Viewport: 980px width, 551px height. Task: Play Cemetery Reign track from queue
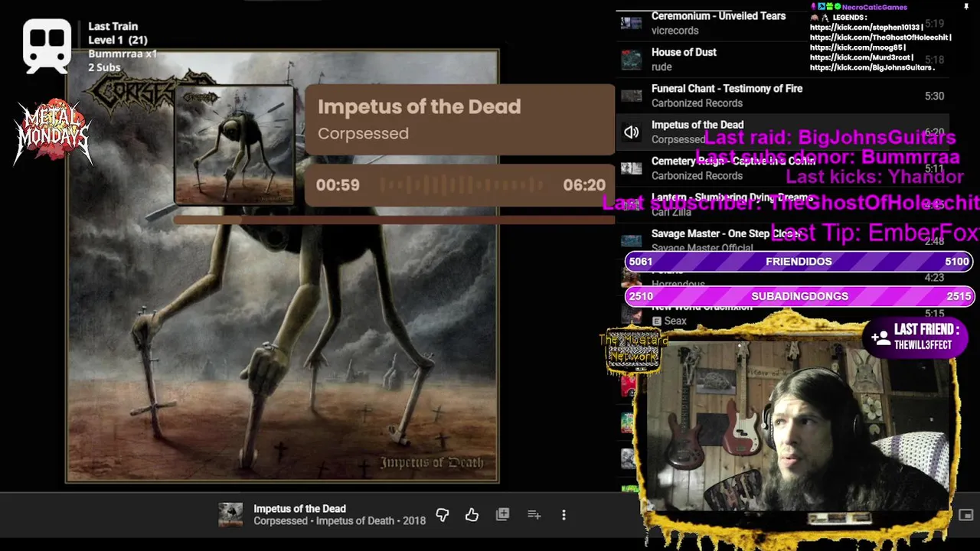[x=733, y=161]
